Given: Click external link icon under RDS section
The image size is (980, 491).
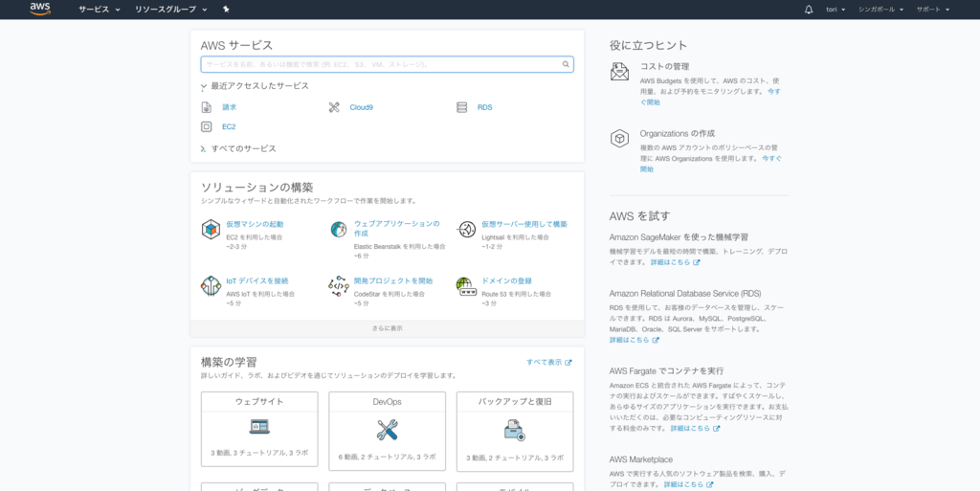Looking at the screenshot, I should 656,341.
